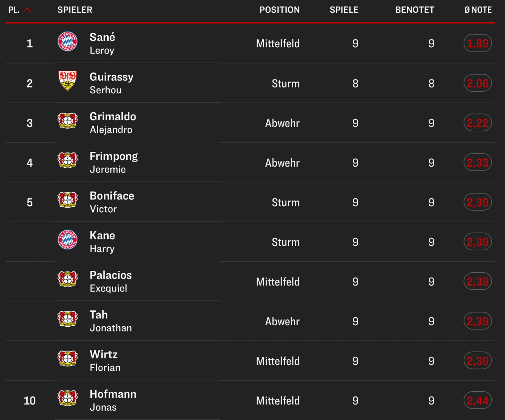The height and width of the screenshot is (420, 505).
Task: Sort table by SPIELE column header
Action: click(x=344, y=10)
